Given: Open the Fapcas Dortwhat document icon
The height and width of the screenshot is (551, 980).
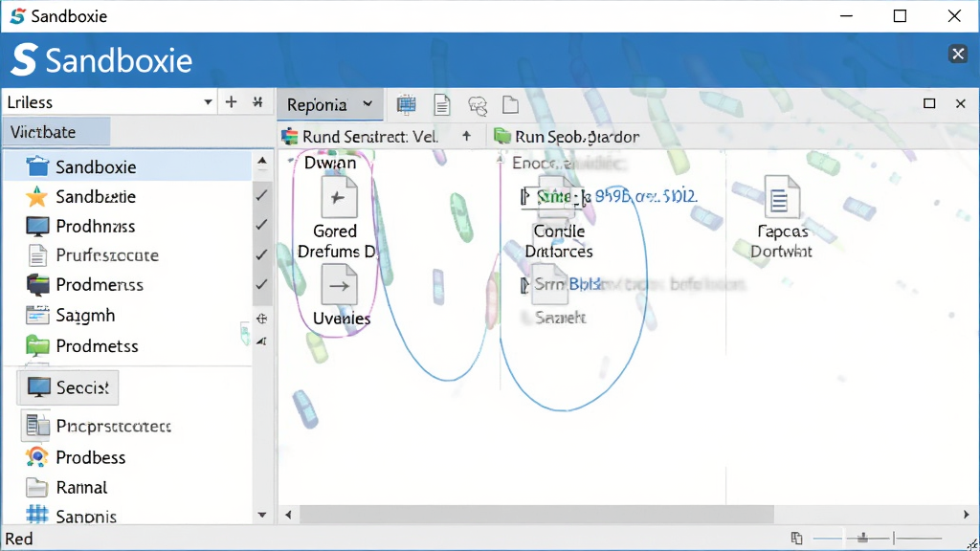Looking at the screenshot, I should click(781, 195).
